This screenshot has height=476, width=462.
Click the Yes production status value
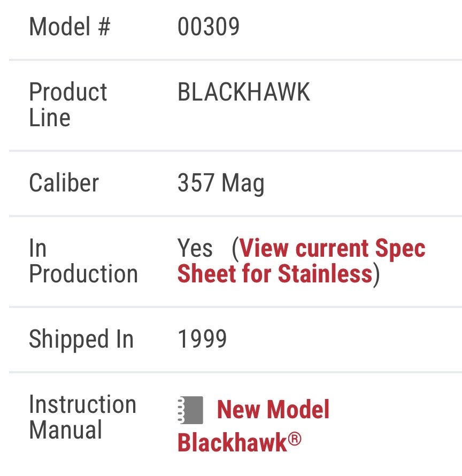coord(195,249)
